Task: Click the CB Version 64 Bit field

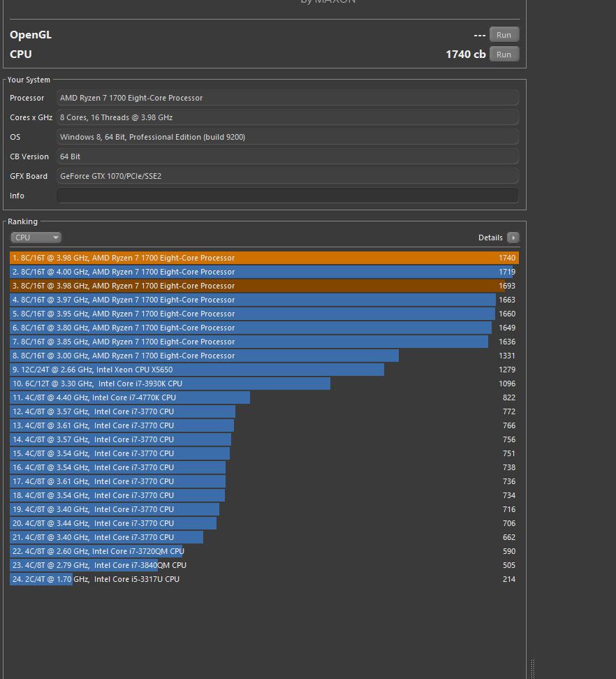Action: click(x=288, y=156)
